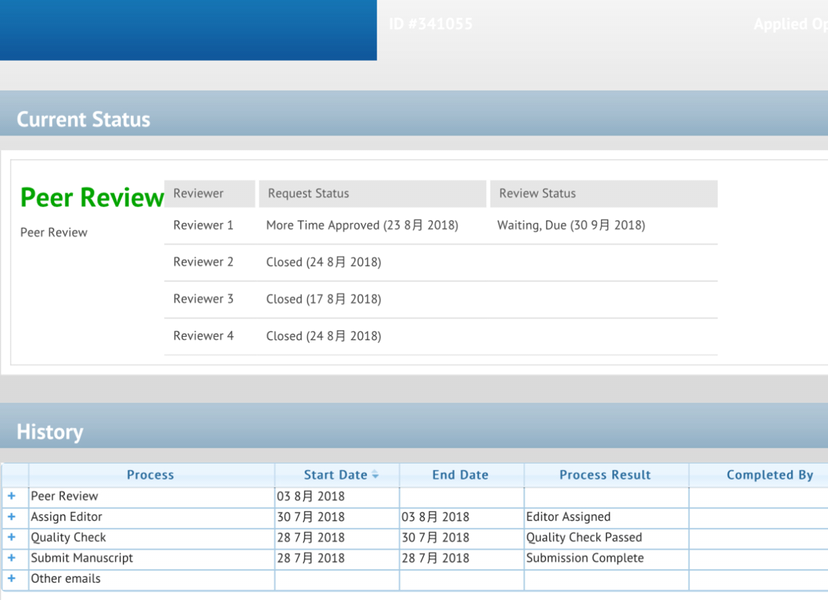
Task: Click the Request Status column header
Action: [x=308, y=193]
